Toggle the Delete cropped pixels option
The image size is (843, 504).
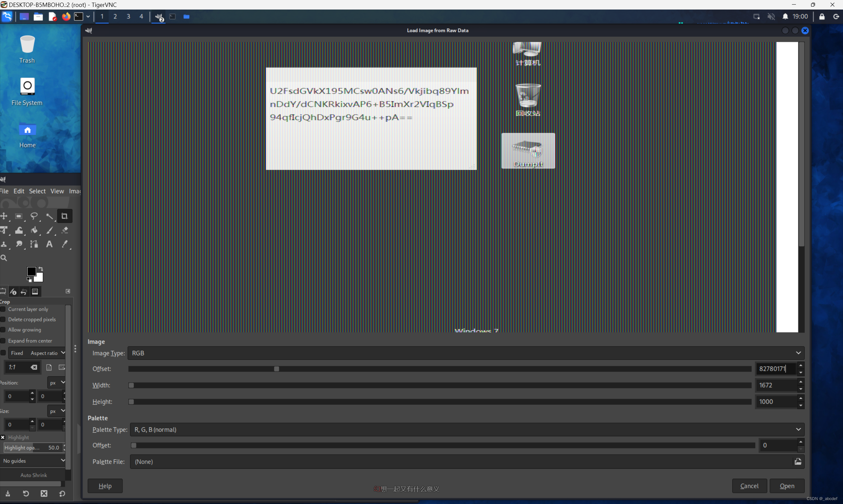click(3, 319)
